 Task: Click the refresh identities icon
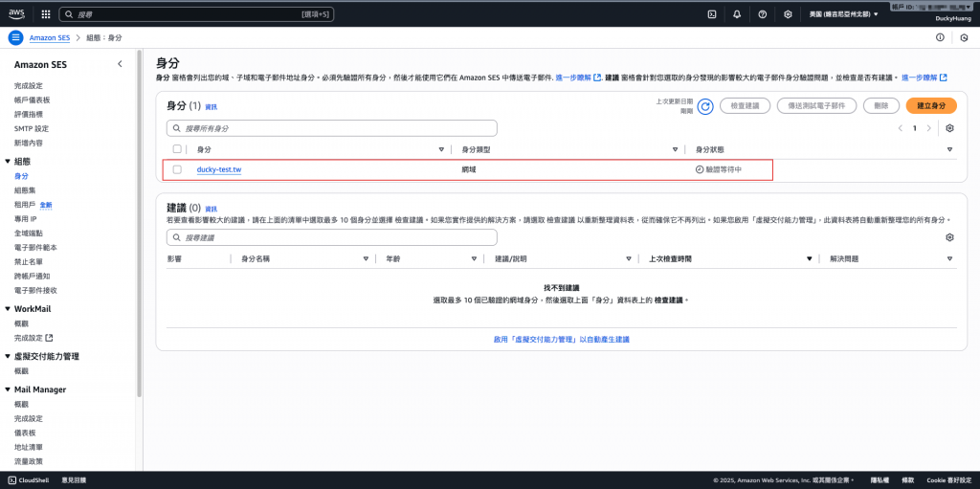click(x=705, y=106)
